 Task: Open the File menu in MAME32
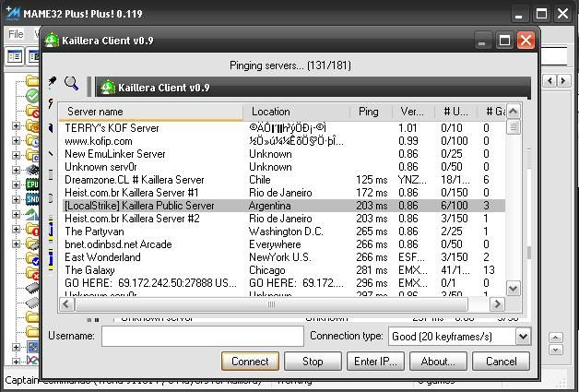16,34
